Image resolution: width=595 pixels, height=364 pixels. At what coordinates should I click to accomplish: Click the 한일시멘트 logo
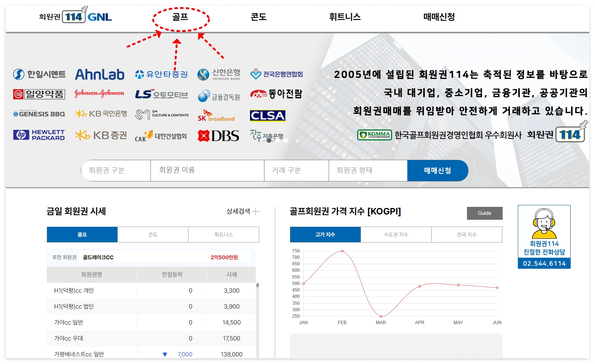(39, 74)
